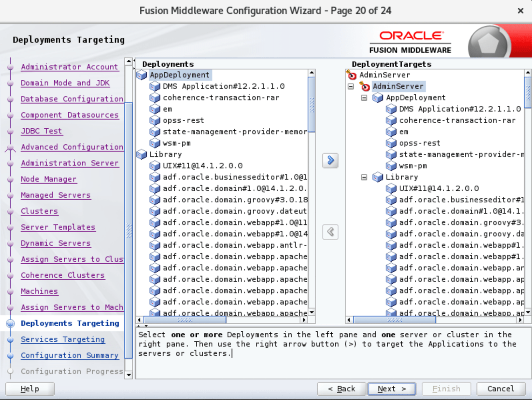The width and height of the screenshot is (532, 400).
Task: Click adf.oracle.domain#1.0@14.1.2.0 icon in Deployments pane
Action: [x=155, y=189]
